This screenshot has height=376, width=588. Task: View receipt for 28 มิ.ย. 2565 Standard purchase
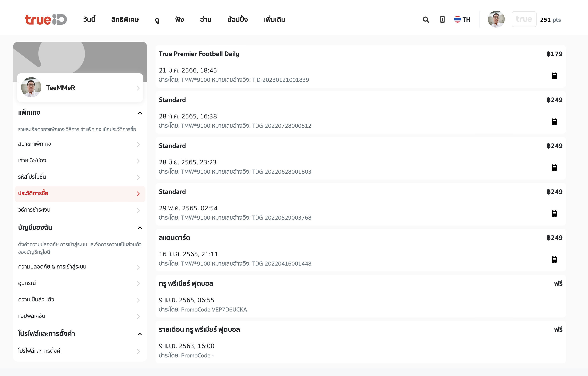pos(554,168)
